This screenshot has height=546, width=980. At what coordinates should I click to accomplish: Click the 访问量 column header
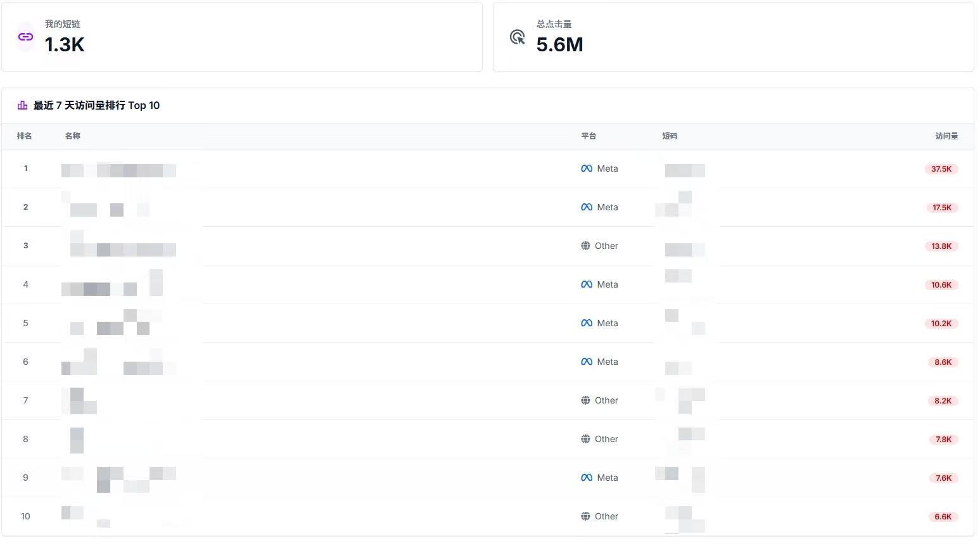(x=946, y=136)
